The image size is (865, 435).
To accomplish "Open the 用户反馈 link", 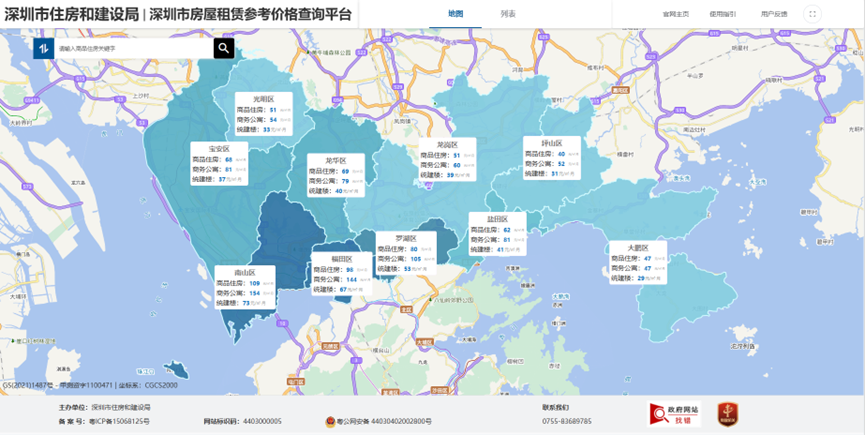I will (x=773, y=14).
